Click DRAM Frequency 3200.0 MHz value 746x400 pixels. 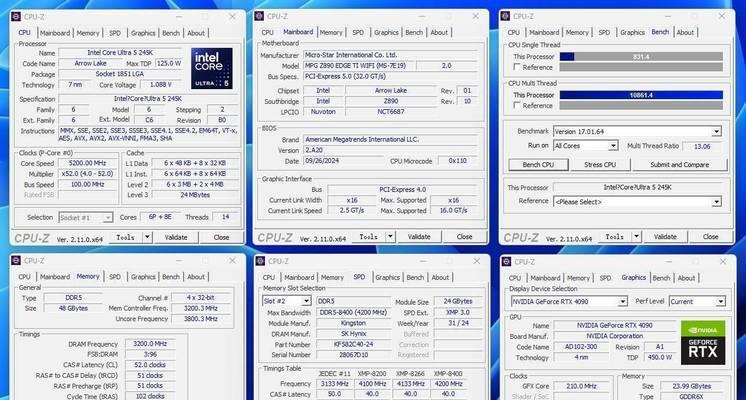150,343
